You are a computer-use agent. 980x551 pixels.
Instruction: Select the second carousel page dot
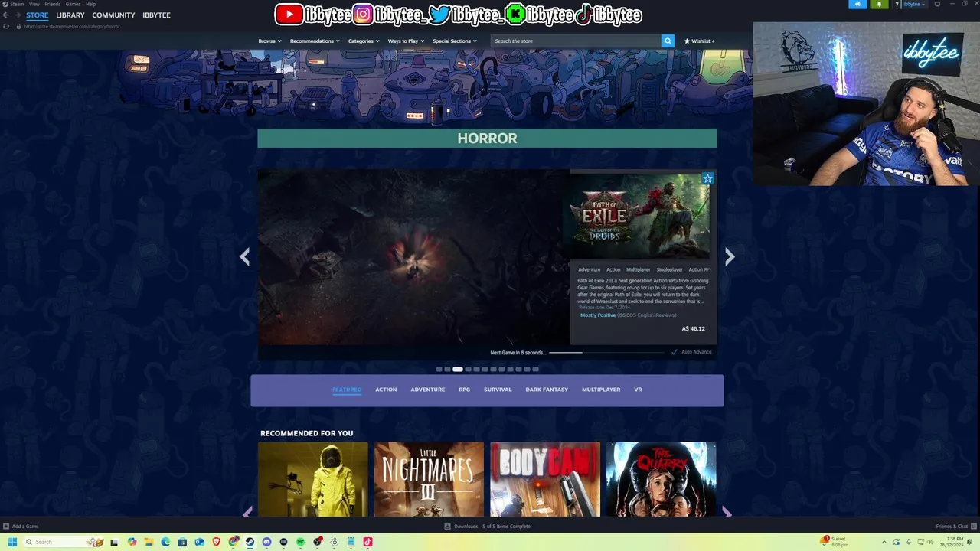(x=448, y=369)
